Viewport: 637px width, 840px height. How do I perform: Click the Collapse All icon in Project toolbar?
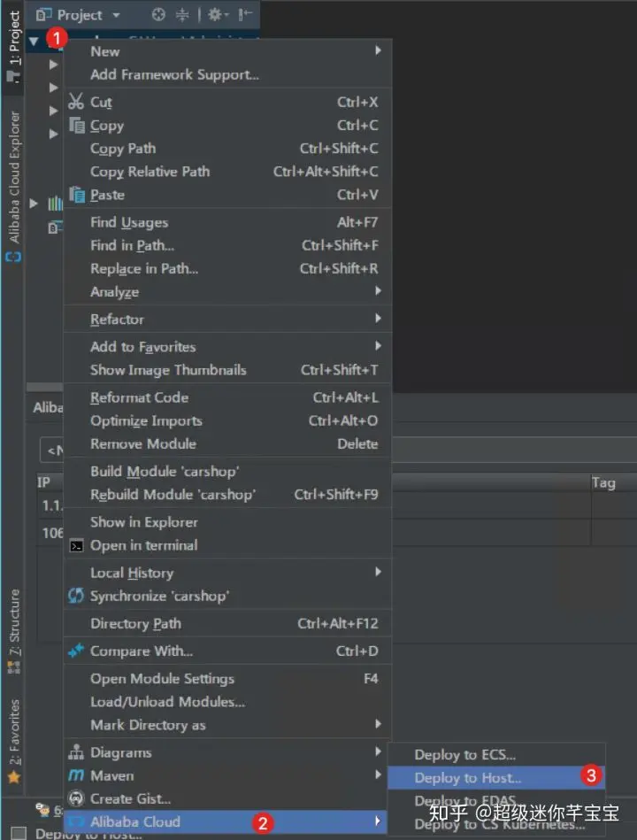point(182,14)
